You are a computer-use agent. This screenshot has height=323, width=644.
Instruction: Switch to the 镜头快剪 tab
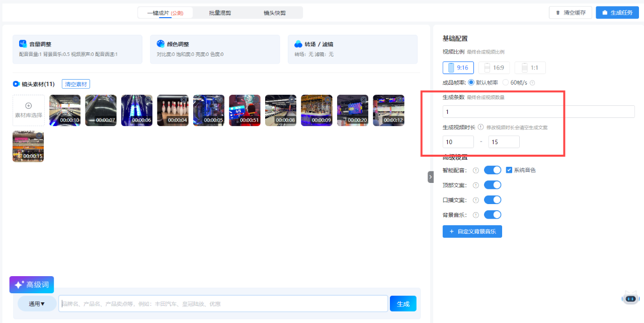point(275,13)
